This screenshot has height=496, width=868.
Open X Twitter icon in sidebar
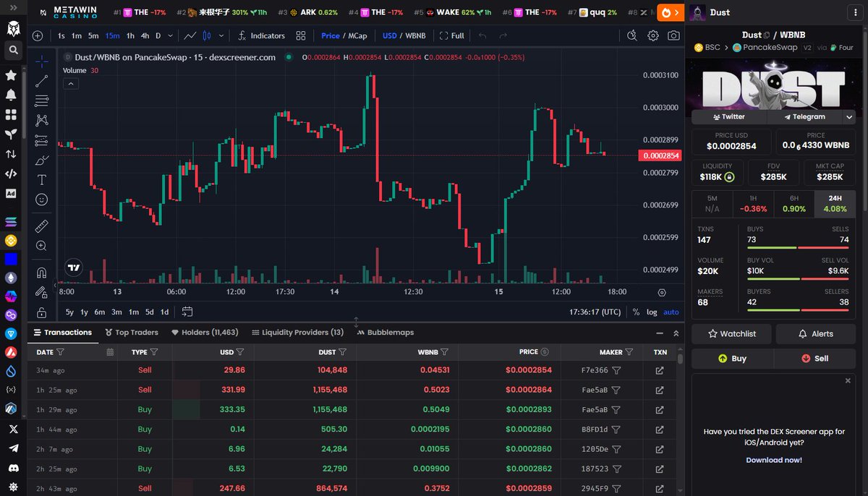pos(12,429)
